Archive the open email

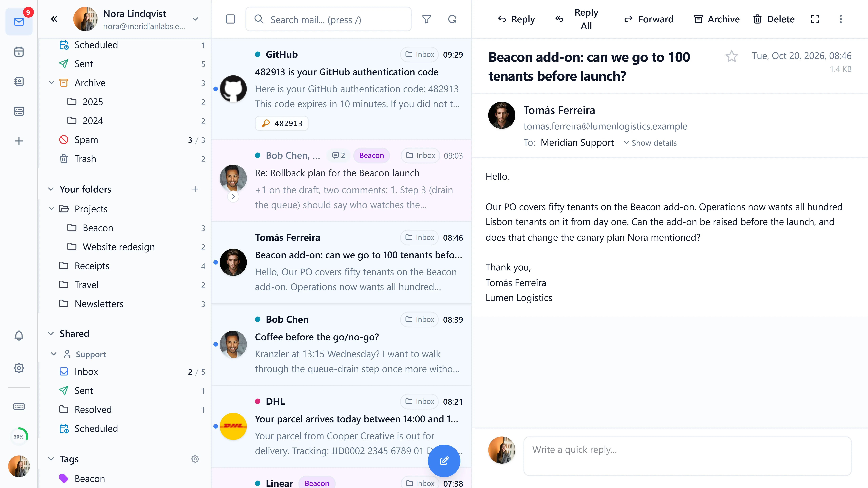pos(717,19)
